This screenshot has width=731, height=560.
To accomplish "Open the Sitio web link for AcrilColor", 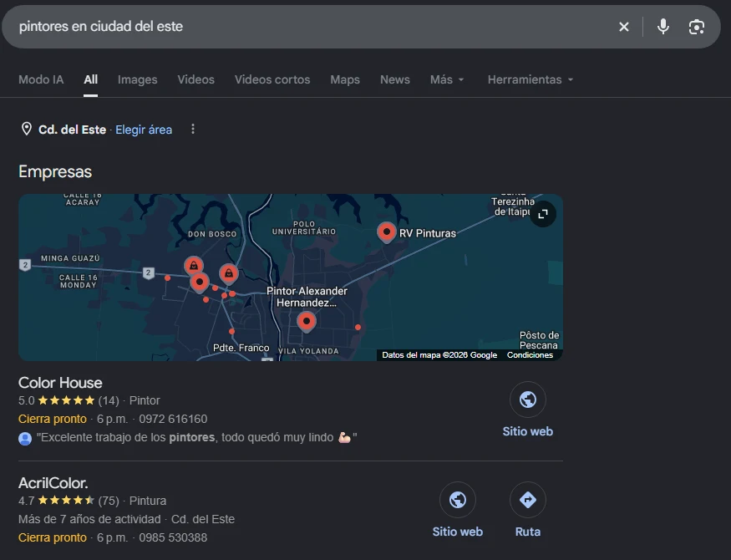I will click(x=457, y=532).
